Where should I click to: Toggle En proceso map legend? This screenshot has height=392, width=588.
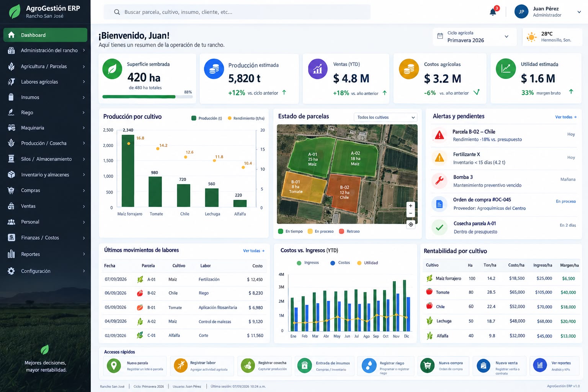321,231
